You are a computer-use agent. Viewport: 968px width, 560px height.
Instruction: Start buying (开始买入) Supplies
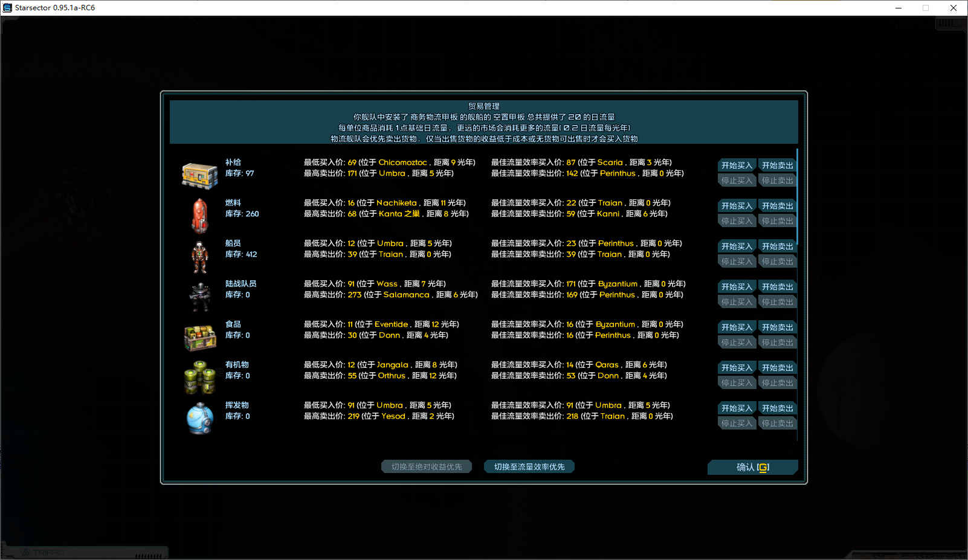(x=737, y=166)
